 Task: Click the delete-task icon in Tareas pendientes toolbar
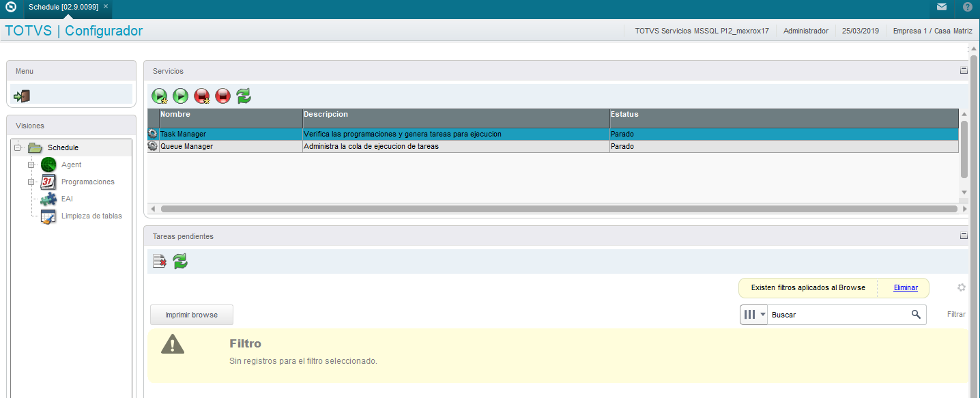(159, 261)
